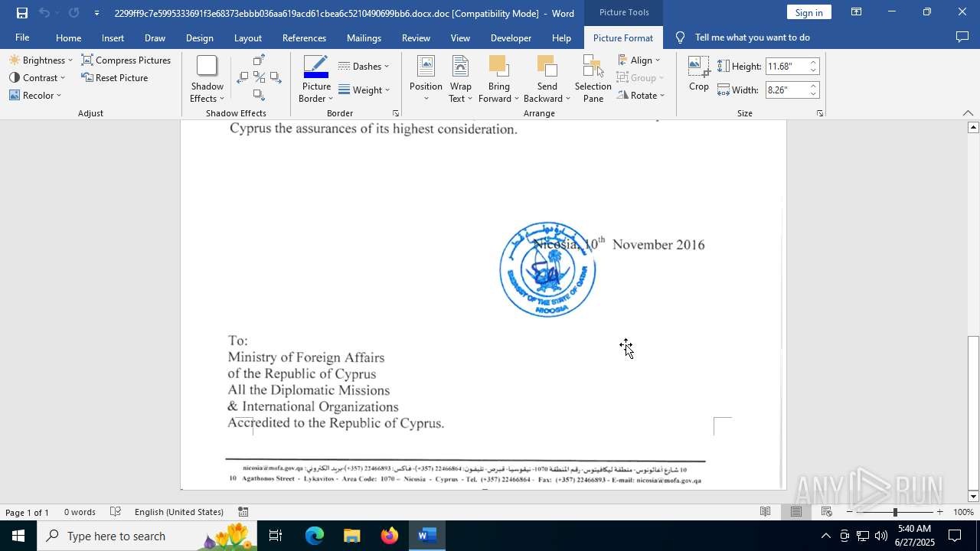The width and height of the screenshot is (980, 551).
Task: Click the Sign in button
Action: [x=808, y=12]
